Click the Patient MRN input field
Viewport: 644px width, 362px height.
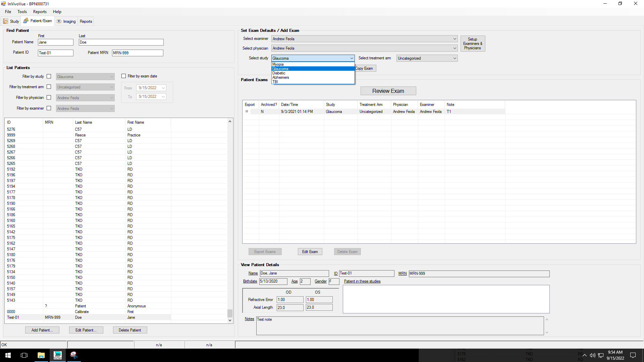point(138,53)
